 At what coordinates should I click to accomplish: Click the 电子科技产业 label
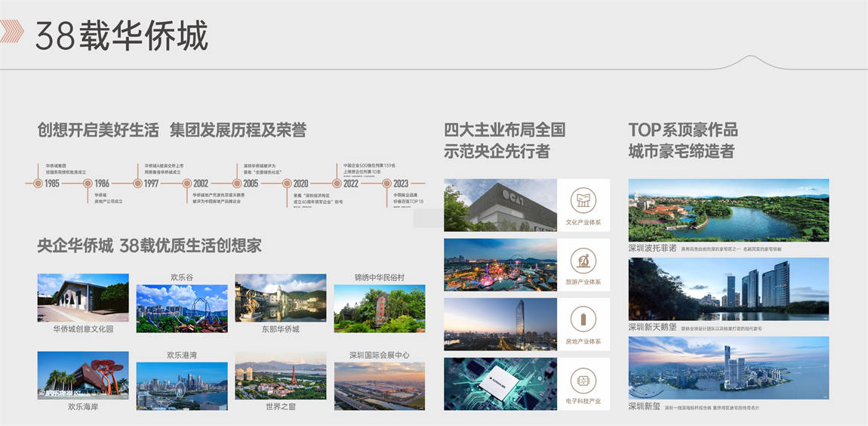583,402
